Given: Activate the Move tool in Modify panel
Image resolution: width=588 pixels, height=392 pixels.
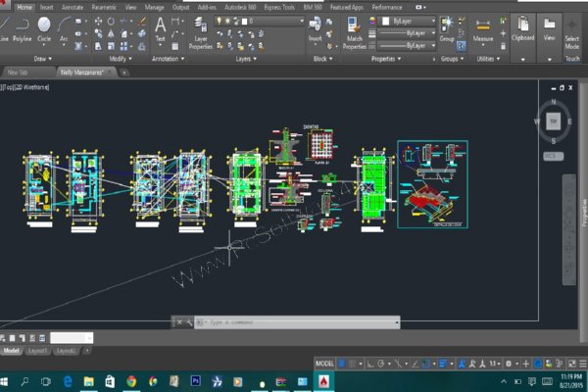Looking at the screenshot, I should point(98,22).
